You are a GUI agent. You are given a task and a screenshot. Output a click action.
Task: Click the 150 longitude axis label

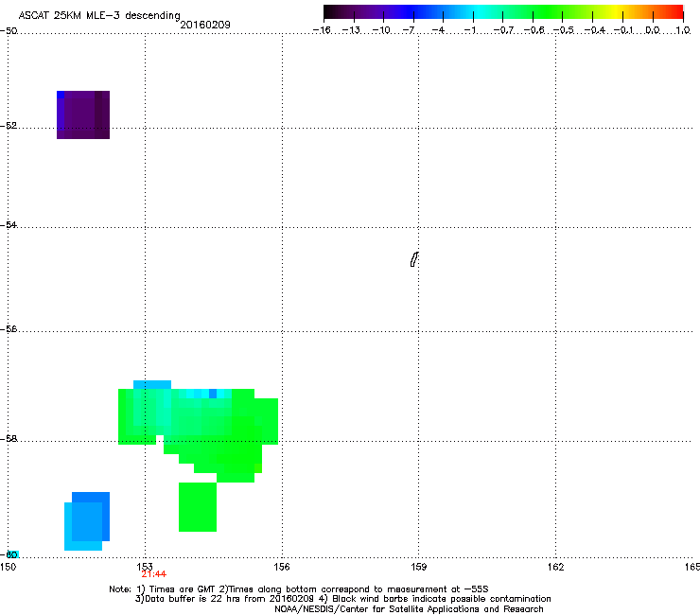[8, 567]
